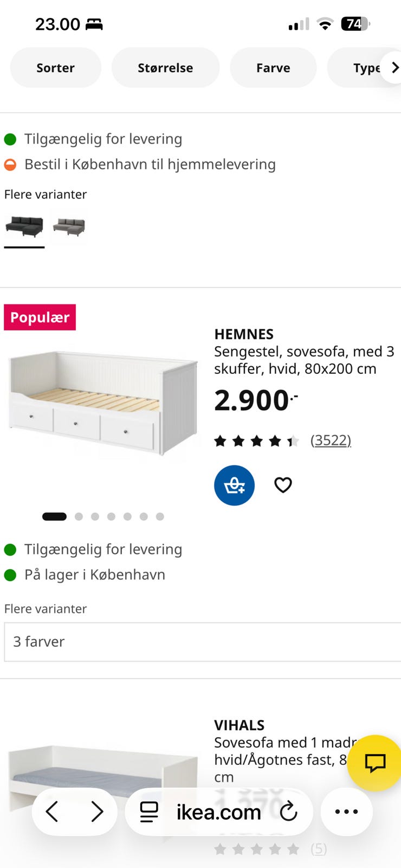
Task: Open the Størrelse size filter
Action: (x=165, y=68)
